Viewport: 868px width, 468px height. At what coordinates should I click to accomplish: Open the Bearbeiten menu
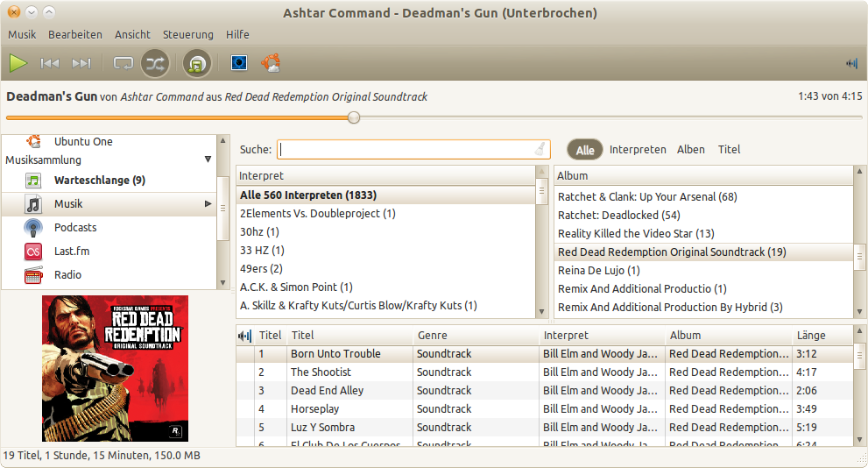coord(75,34)
